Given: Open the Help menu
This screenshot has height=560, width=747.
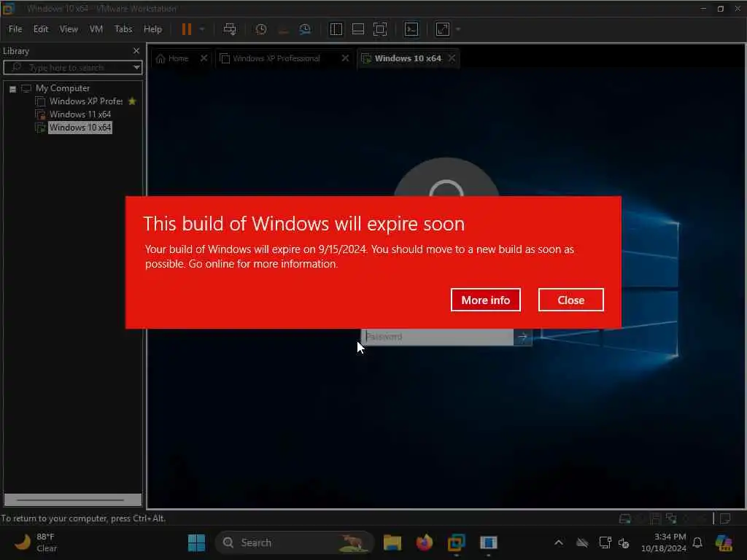Looking at the screenshot, I should [153, 29].
